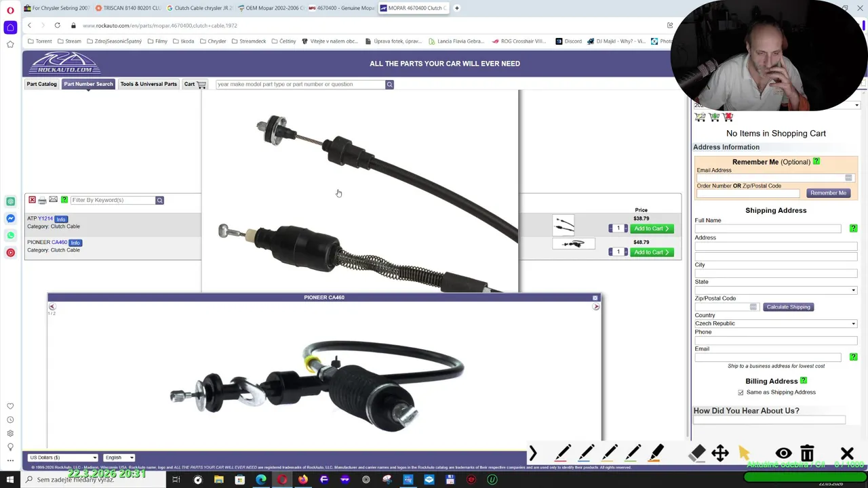The image size is (868, 488).
Task: Click the green help question mark in filter bar
Action: click(64, 200)
